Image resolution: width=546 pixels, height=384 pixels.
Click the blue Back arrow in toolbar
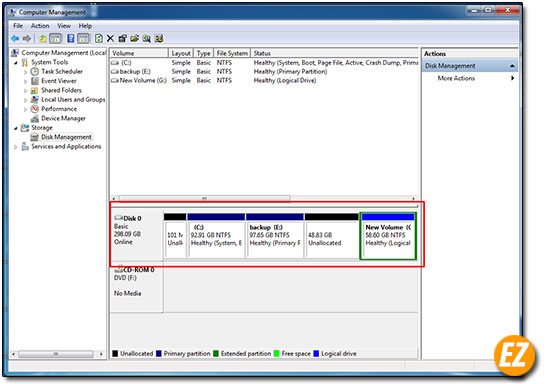click(15, 39)
